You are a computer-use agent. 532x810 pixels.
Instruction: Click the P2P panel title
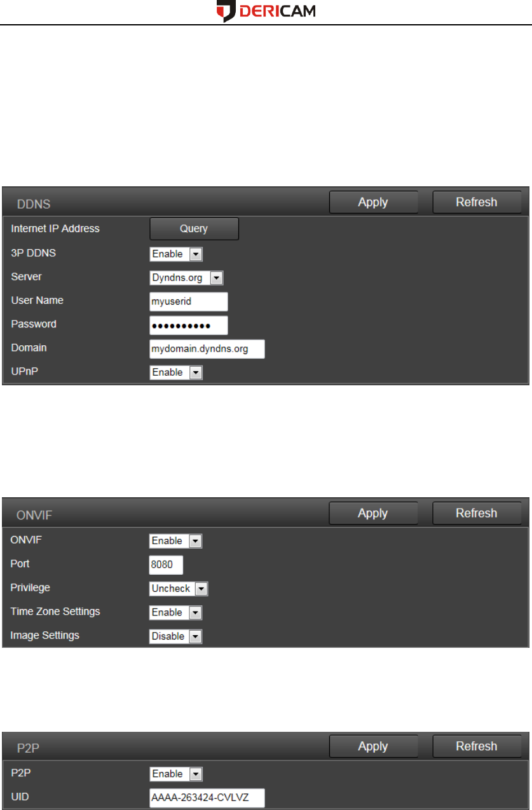click(29, 748)
